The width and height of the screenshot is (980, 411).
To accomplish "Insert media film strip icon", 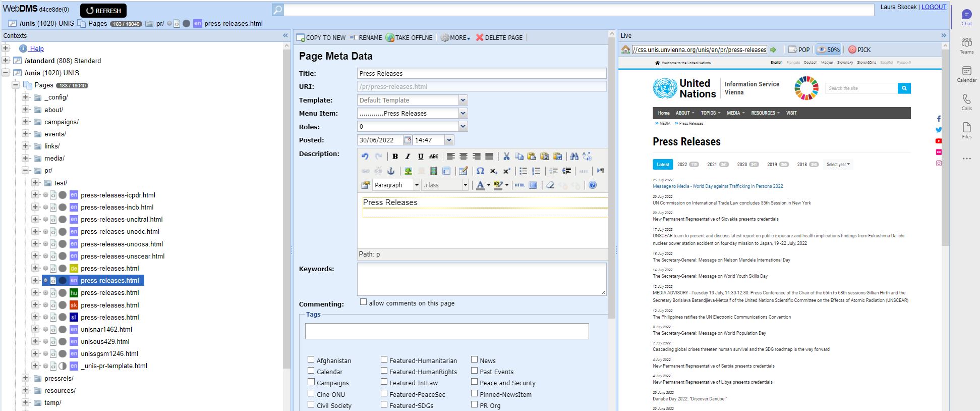I will coord(434,171).
